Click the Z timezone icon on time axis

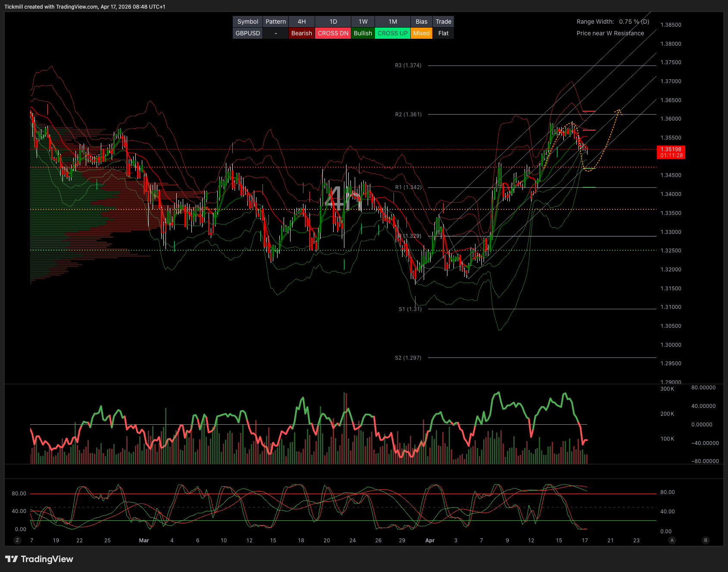(17, 540)
